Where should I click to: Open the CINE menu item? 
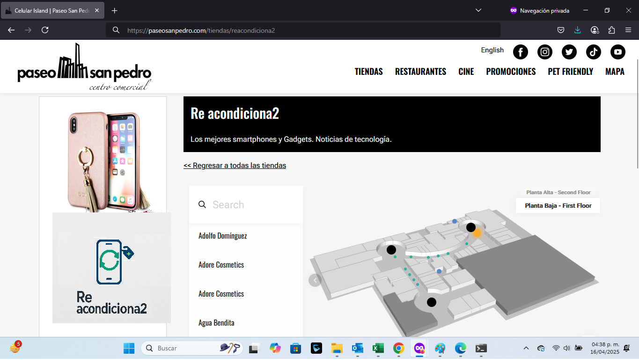(x=466, y=72)
